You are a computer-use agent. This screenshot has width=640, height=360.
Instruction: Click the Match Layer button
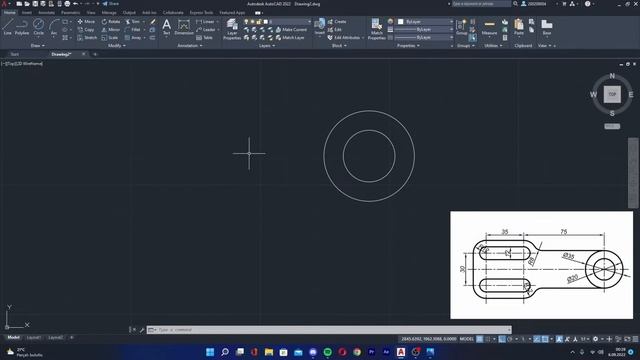290,38
